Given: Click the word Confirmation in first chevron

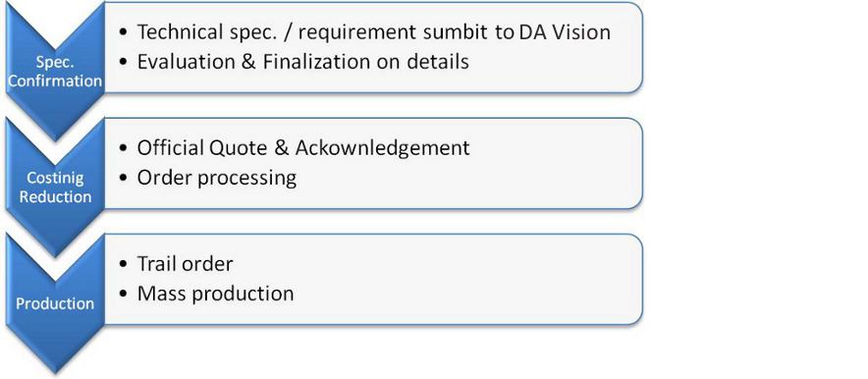Looking at the screenshot, I should click(55, 81).
